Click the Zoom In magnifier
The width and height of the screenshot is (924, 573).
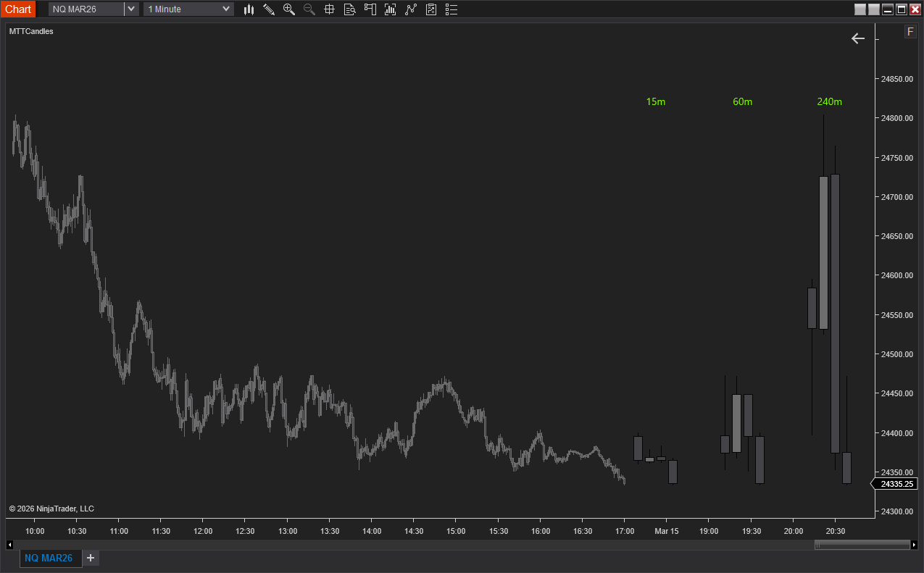coord(289,9)
